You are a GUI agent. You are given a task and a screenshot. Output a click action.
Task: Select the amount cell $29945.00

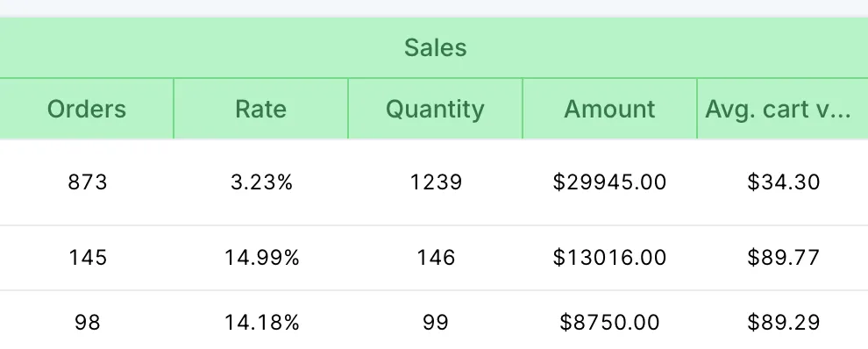point(609,182)
